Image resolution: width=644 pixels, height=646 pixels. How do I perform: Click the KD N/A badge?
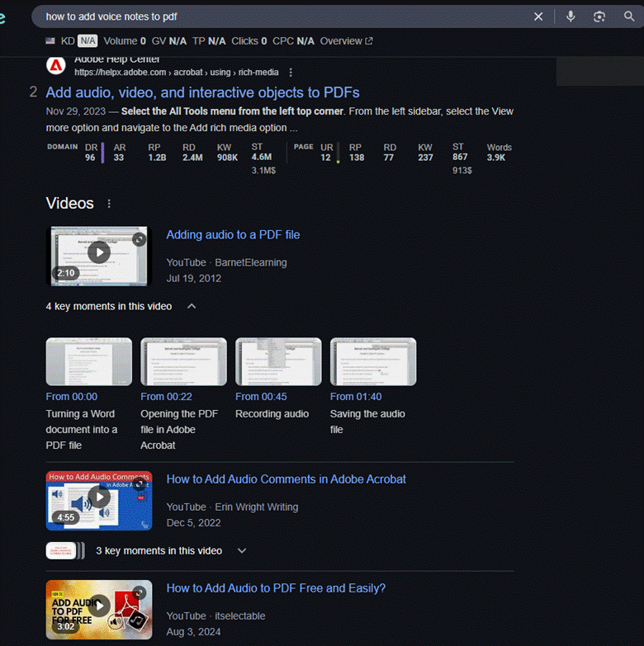[x=88, y=41]
